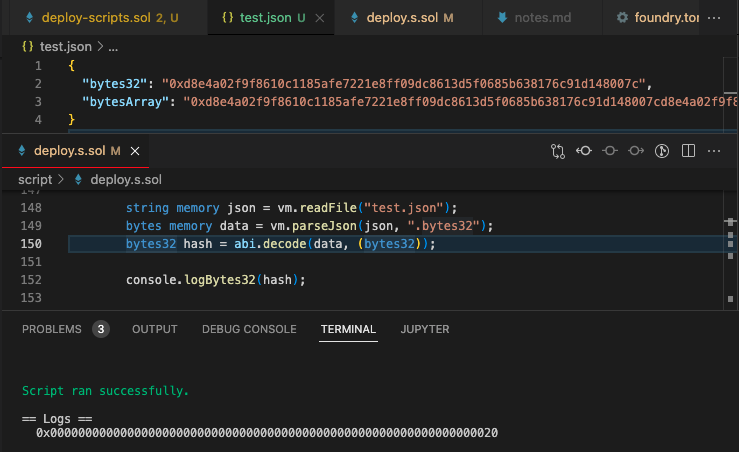739x452 pixels.
Task: Click 'Script ran successfully.' terminal text
Action: [106, 391]
